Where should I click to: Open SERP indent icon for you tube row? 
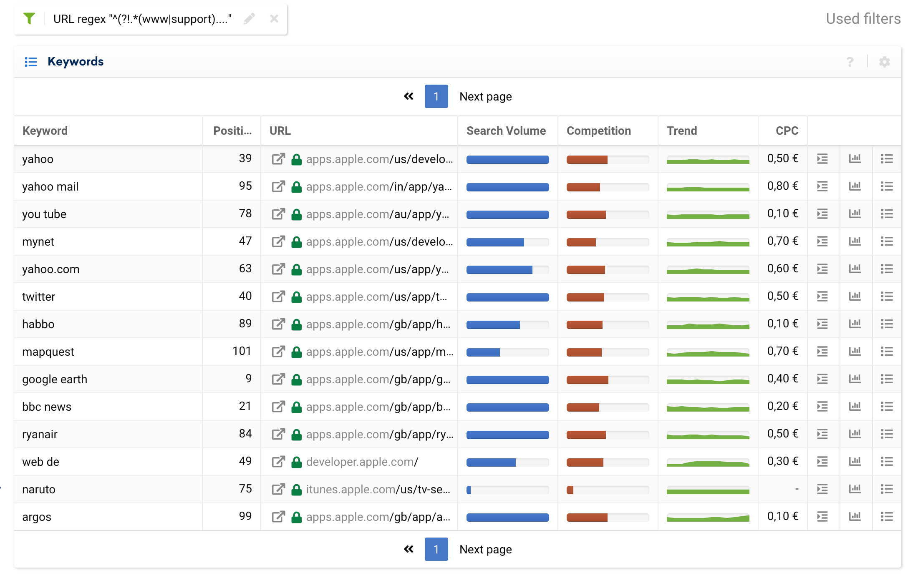tap(822, 214)
